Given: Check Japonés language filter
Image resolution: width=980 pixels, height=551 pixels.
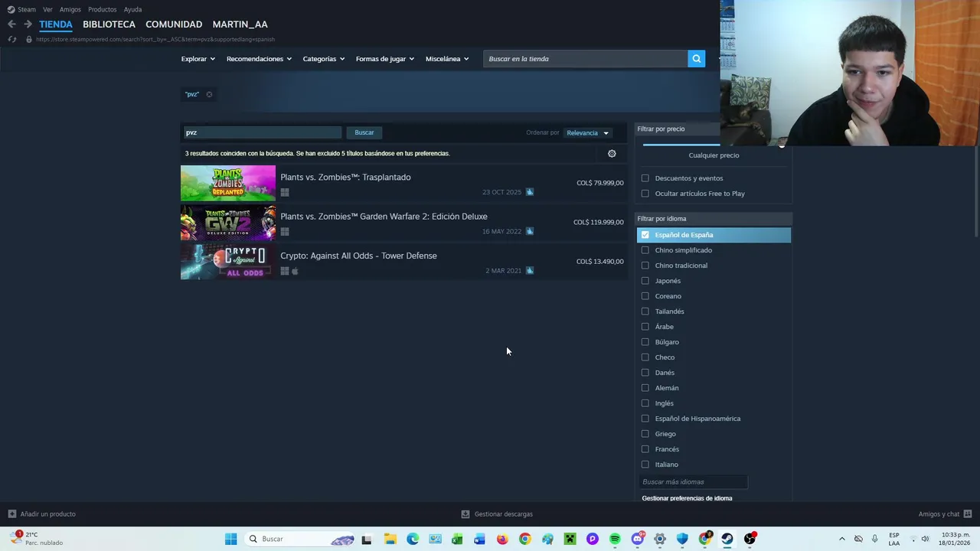Looking at the screenshot, I should [x=645, y=281].
